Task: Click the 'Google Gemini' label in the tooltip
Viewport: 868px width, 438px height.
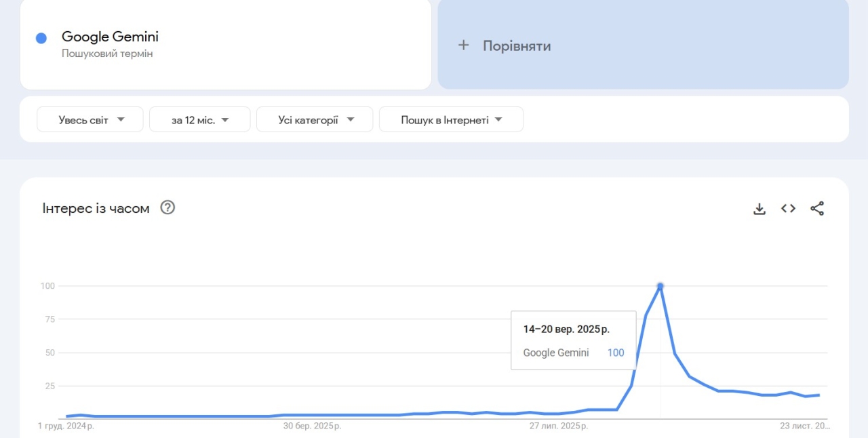Action: (x=556, y=353)
